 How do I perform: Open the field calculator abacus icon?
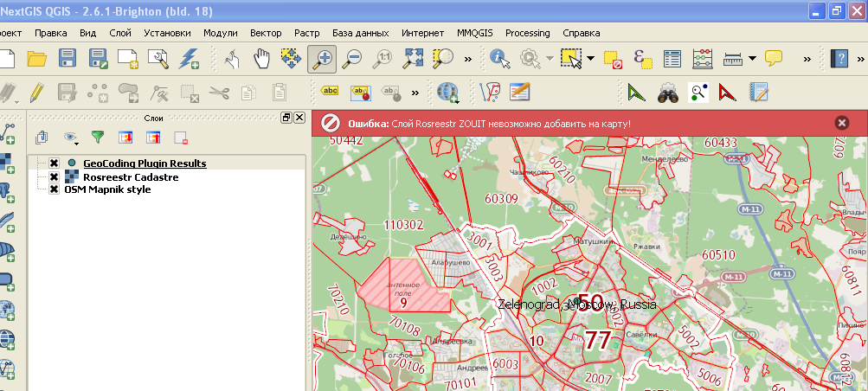click(703, 59)
